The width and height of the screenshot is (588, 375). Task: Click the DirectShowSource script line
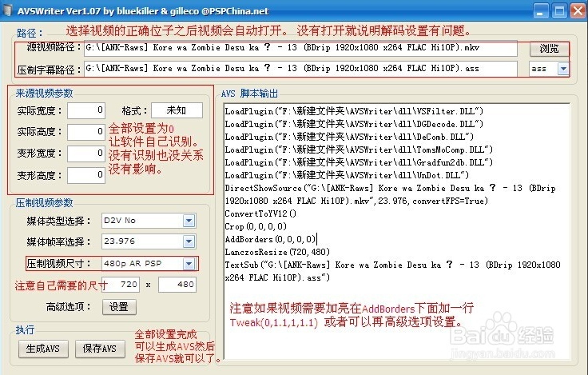click(x=390, y=194)
